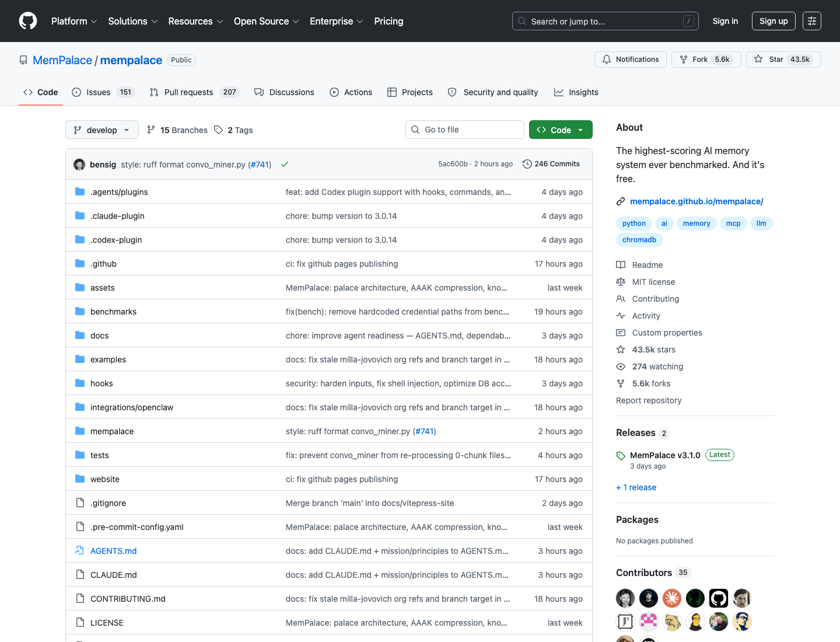Click the python topic tag
This screenshot has height=642, width=840.
pyautogui.click(x=633, y=224)
